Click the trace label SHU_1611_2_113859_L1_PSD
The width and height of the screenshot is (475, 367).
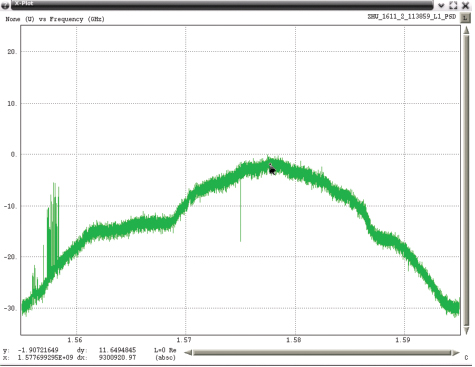(412, 16)
